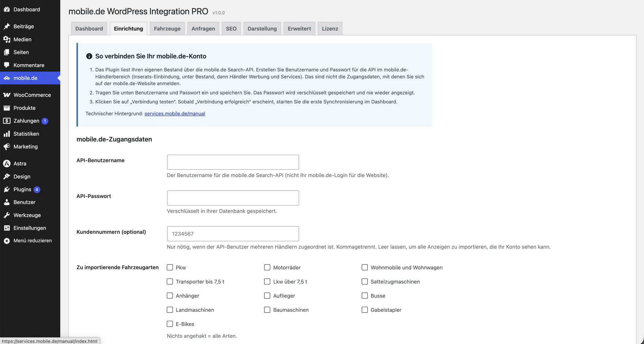This screenshot has height=344, width=644.
Task: Click the Werkzeuge wrench icon
Action: pos(7,215)
